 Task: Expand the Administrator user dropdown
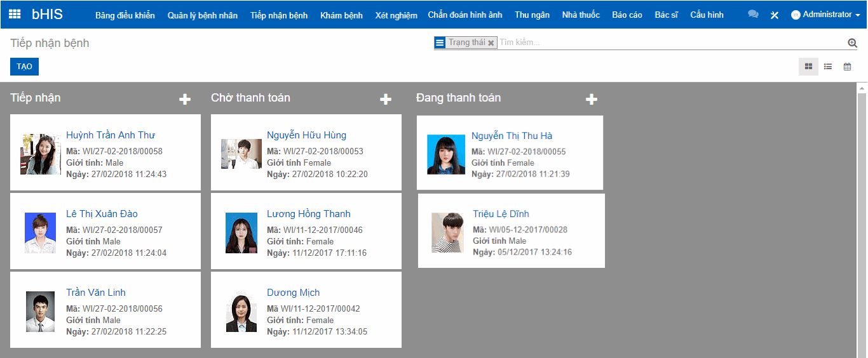(825, 15)
